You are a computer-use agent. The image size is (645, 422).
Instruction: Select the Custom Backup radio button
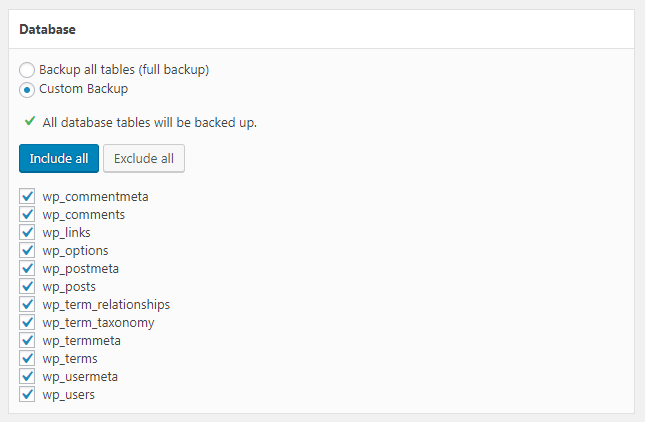pos(27,90)
